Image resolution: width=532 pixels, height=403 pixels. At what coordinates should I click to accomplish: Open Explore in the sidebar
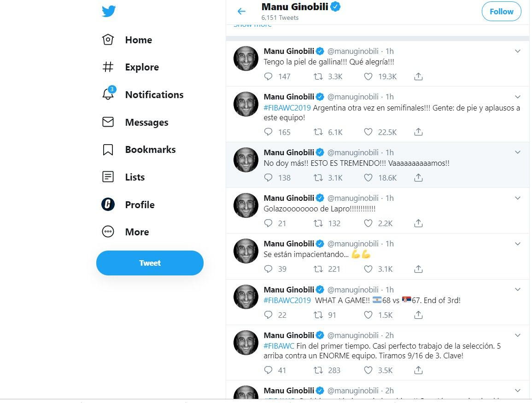coord(141,67)
